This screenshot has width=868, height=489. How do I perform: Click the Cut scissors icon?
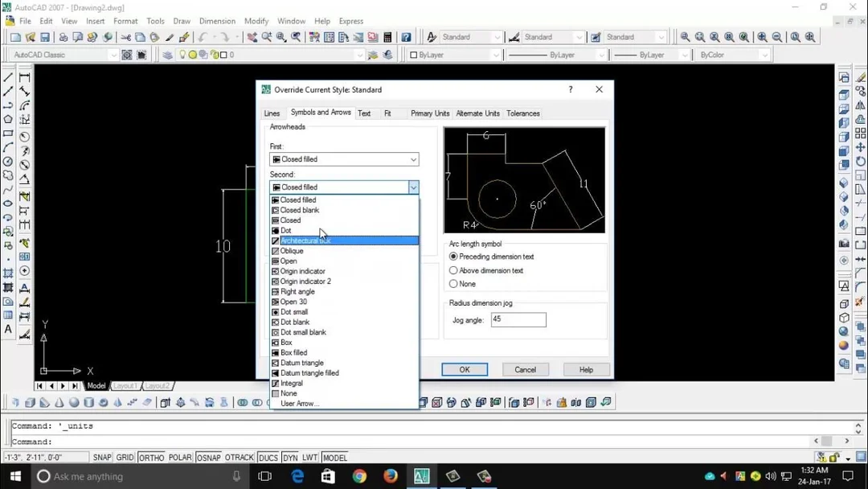(125, 37)
